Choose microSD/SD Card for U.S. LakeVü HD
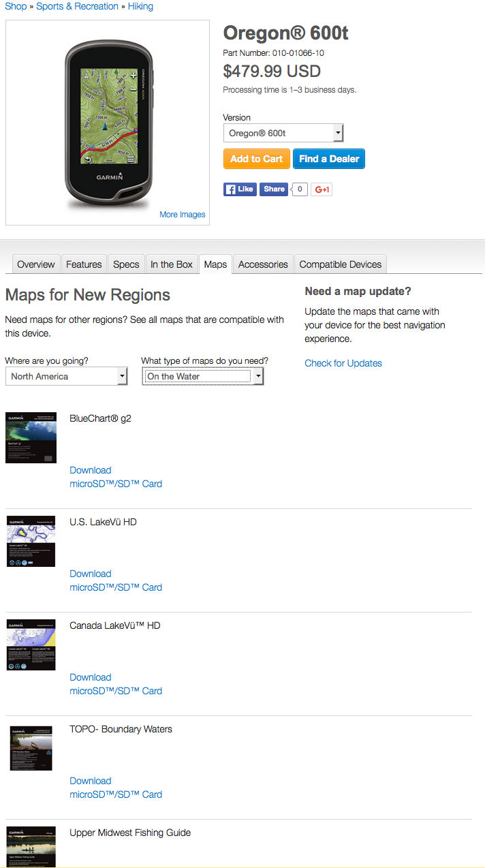Image resolution: width=485 pixels, height=868 pixels. pyautogui.click(x=116, y=587)
